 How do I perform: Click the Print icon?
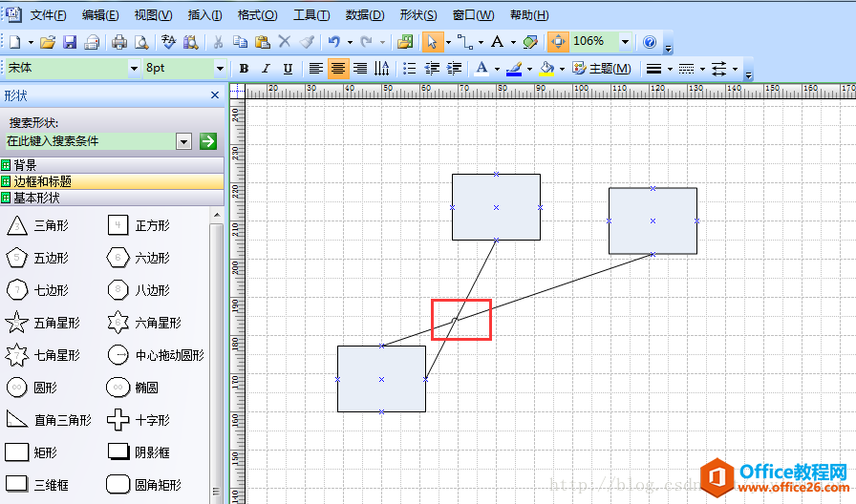coord(119,42)
